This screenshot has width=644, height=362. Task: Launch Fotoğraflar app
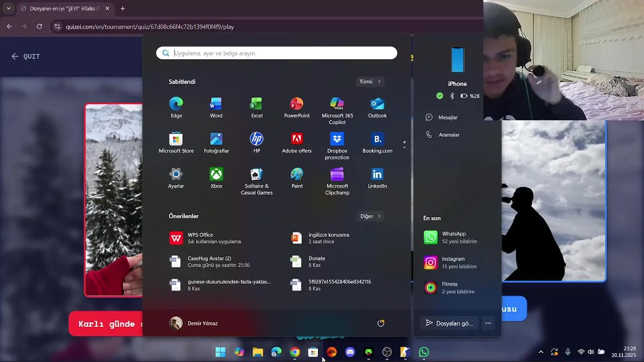pyautogui.click(x=216, y=143)
